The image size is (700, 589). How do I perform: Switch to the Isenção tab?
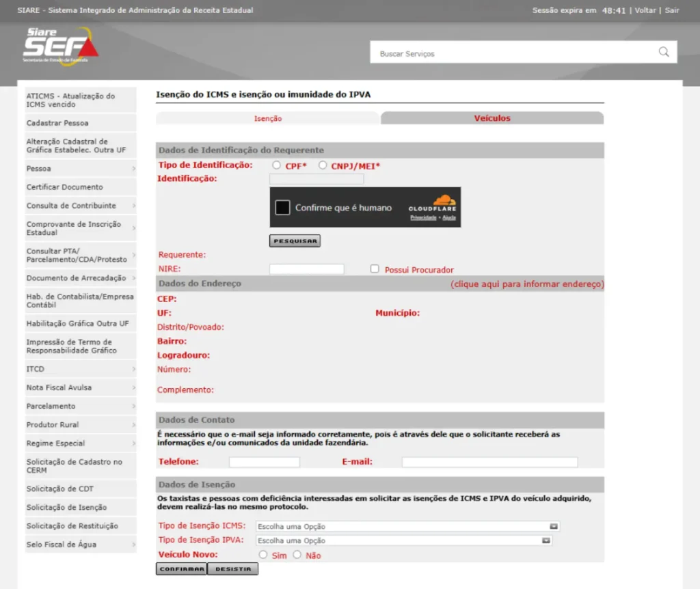point(268,118)
